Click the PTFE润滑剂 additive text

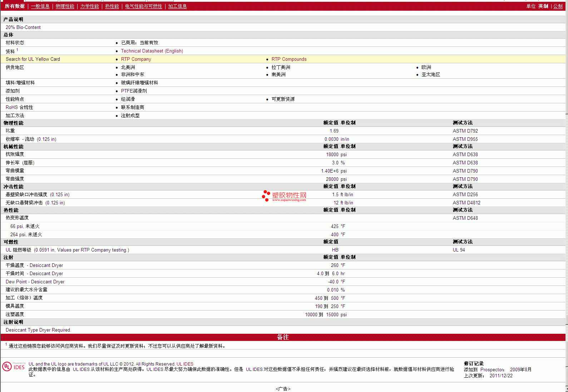click(x=134, y=91)
